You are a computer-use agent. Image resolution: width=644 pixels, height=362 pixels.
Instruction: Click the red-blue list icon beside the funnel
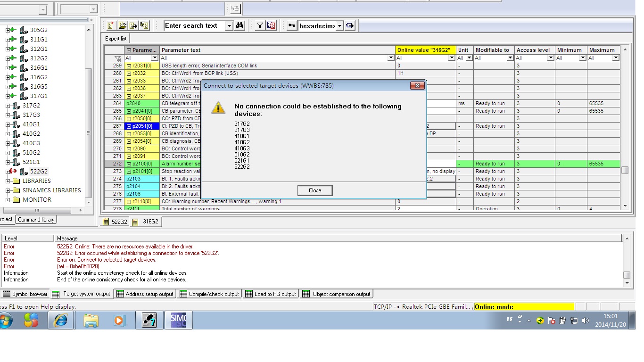click(x=271, y=25)
